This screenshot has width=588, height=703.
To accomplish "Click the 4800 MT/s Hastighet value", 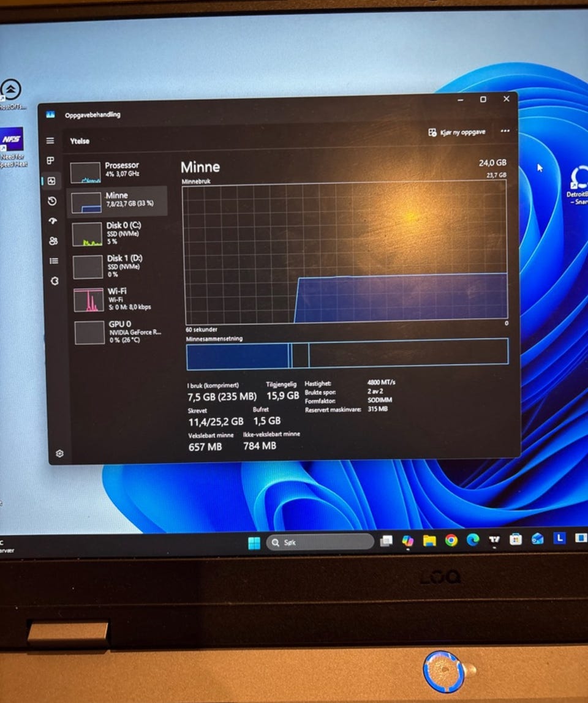I will pos(381,383).
